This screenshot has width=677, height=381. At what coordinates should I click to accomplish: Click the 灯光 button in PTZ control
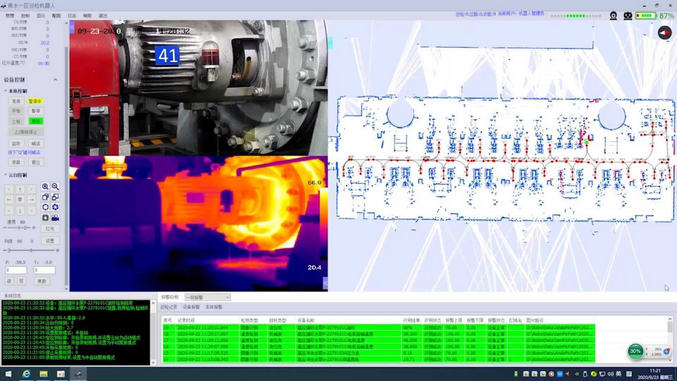(50, 229)
